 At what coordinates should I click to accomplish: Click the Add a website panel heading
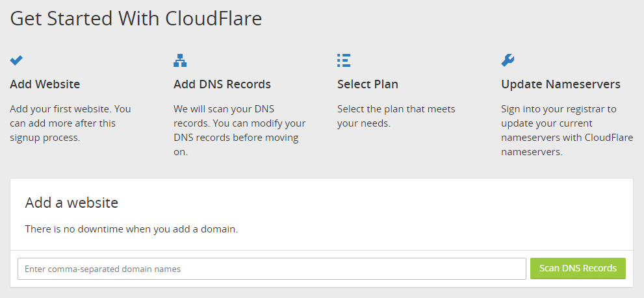pyautogui.click(x=71, y=203)
